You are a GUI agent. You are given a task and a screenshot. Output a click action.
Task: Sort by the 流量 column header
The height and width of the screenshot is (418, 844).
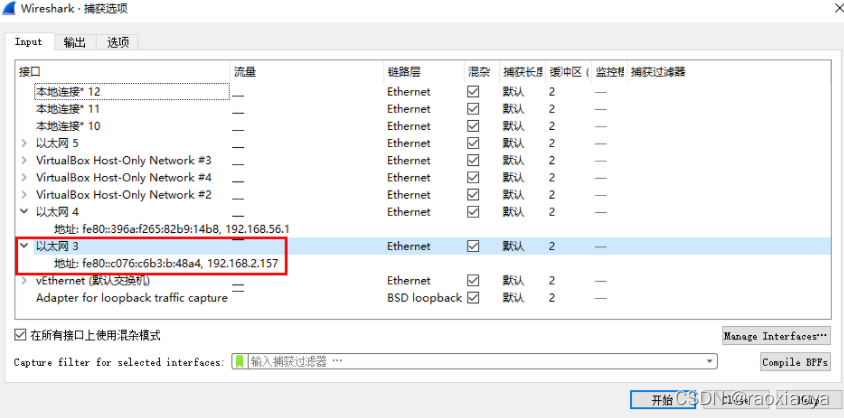(x=245, y=72)
